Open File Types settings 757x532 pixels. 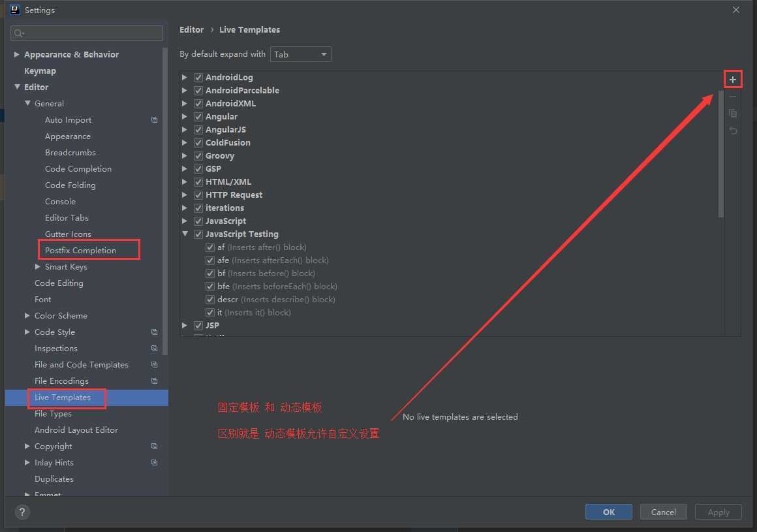pyautogui.click(x=53, y=414)
